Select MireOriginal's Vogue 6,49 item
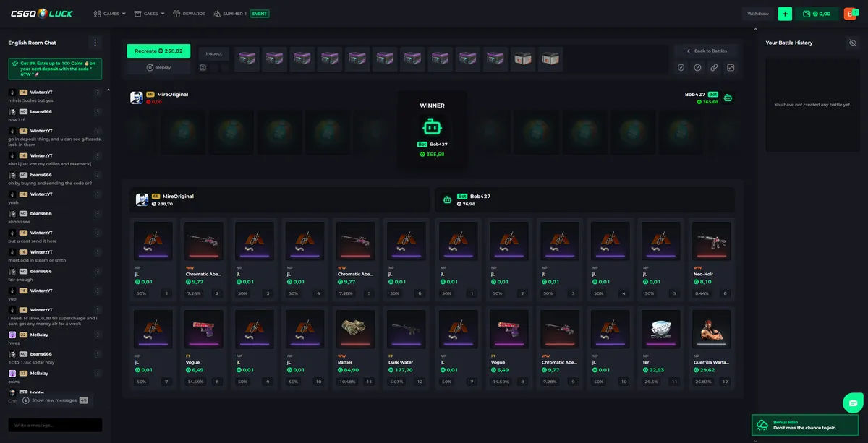This screenshot has height=443, width=868. [x=203, y=348]
